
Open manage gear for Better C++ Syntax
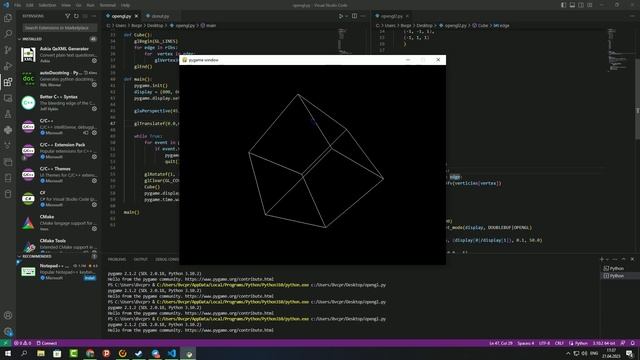[x=94, y=109]
